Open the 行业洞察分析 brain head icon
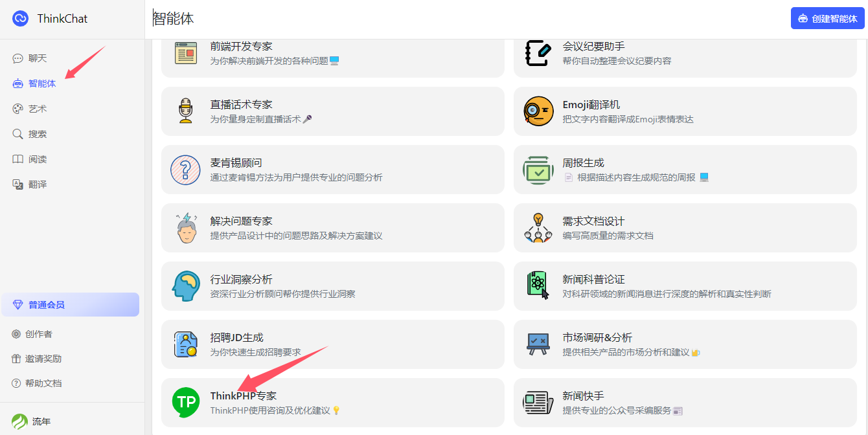The image size is (868, 435). click(x=186, y=286)
